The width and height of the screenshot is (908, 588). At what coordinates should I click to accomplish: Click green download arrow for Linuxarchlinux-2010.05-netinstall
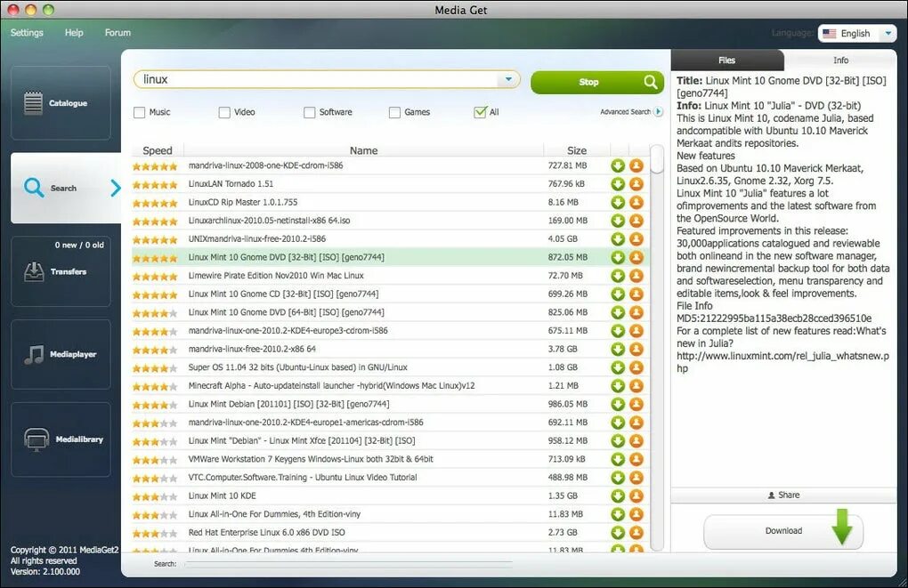(618, 221)
